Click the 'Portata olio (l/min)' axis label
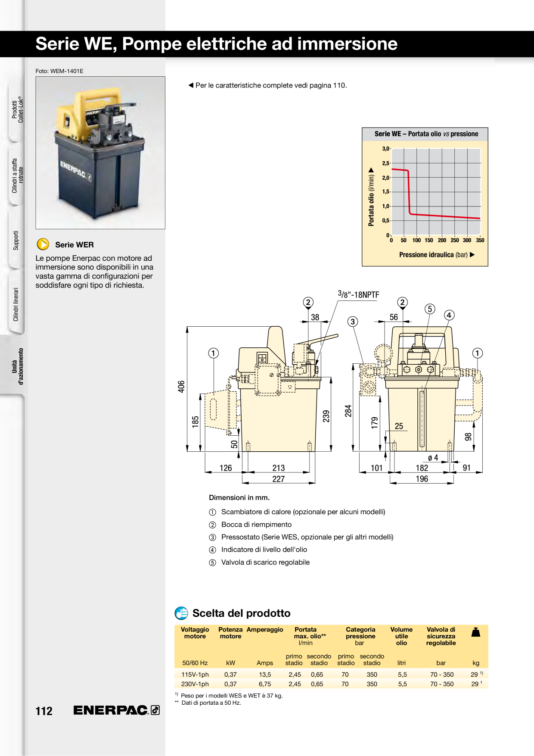The height and width of the screenshot is (756, 534). [371, 197]
